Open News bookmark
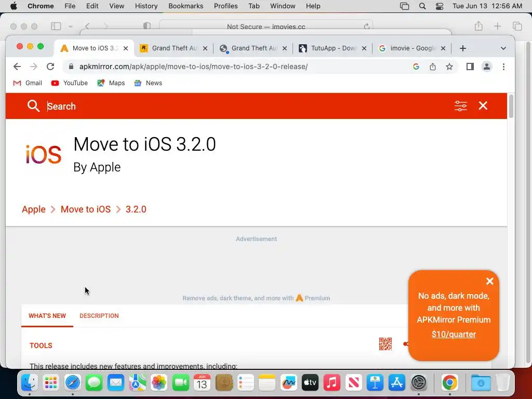The width and height of the screenshot is (532, 399). tap(148, 83)
